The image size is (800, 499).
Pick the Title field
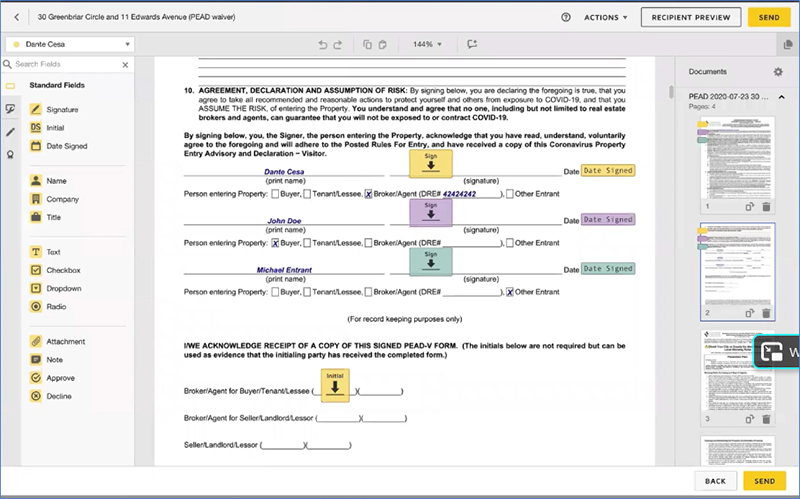(x=45, y=217)
